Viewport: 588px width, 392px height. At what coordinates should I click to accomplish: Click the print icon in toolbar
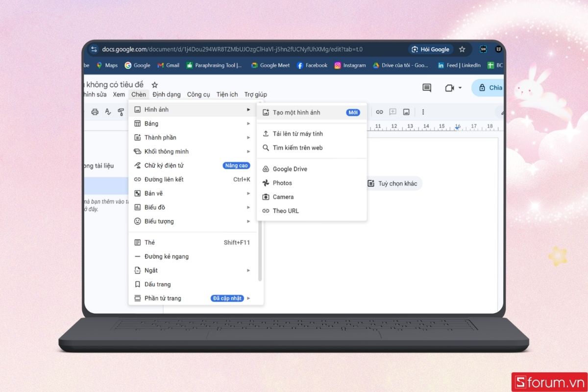[x=95, y=112]
